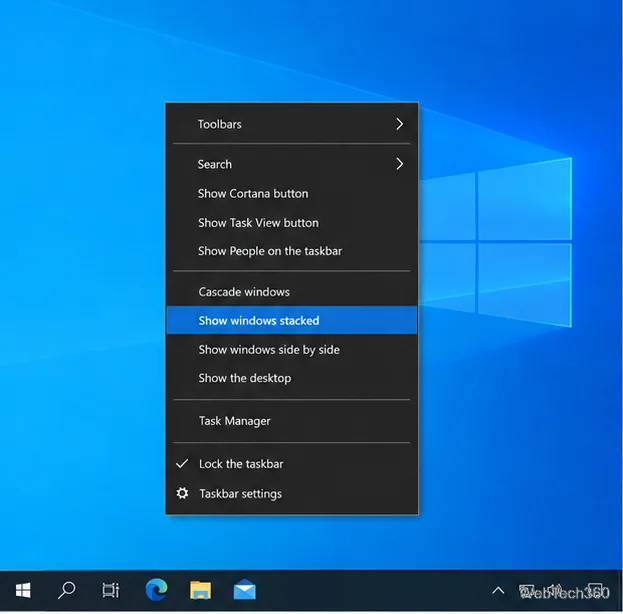Launch Microsoft Edge from the taskbar
This screenshot has height=614, width=623.
pyautogui.click(x=156, y=590)
